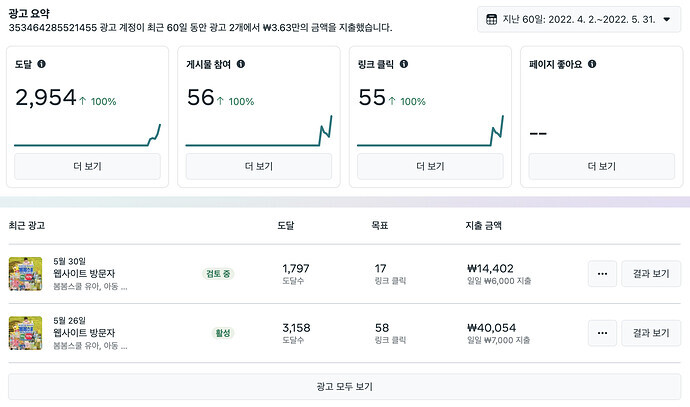Viewport: 690px width, 407px height.
Task: Click 더 보기 under 게시물 참여 card
Action: [259, 166]
